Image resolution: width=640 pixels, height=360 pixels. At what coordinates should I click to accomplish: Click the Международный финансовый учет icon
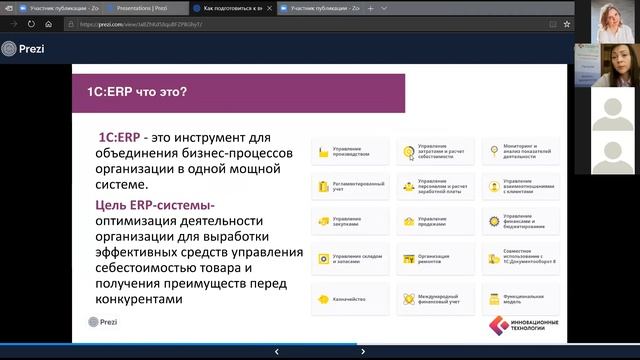[409, 299]
